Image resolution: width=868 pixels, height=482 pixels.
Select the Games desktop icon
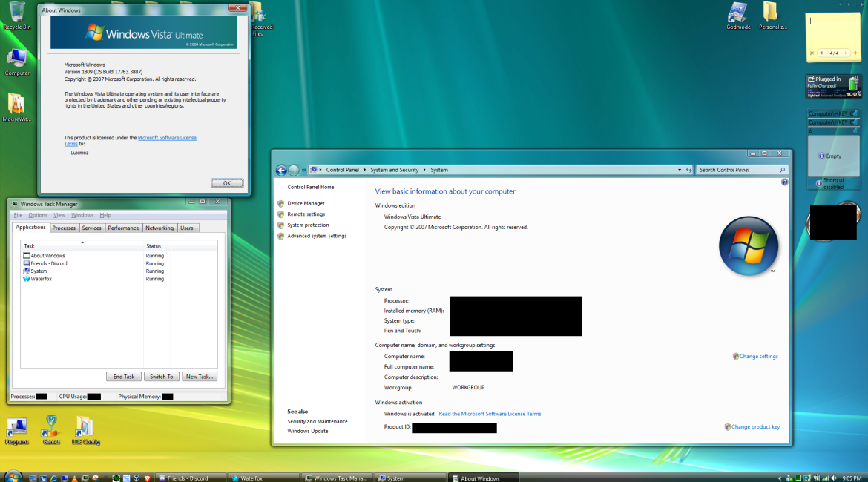(x=51, y=431)
